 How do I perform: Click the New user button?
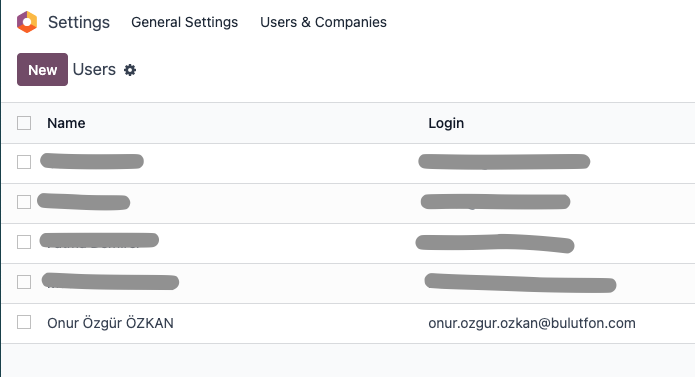[x=43, y=70]
